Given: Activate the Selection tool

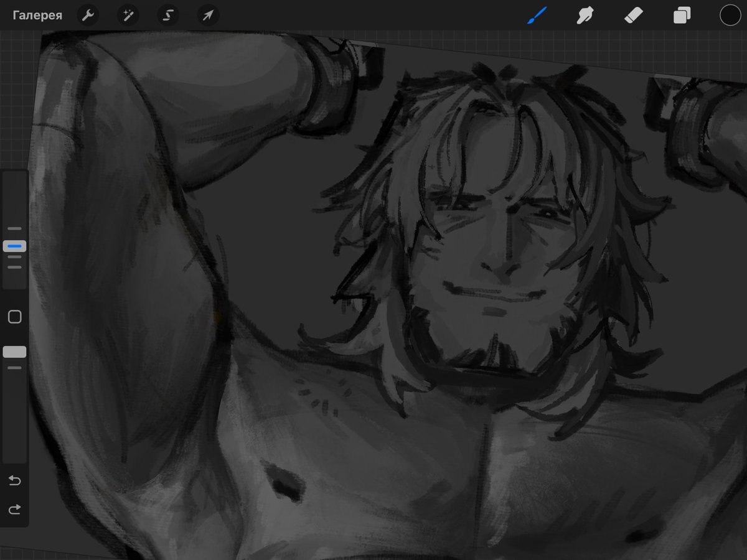Looking at the screenshot, I should point(167,15).
